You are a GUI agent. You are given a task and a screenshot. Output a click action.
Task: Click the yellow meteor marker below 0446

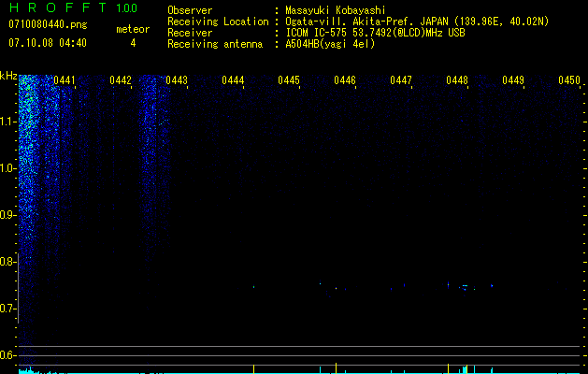[x=336, y=368]
